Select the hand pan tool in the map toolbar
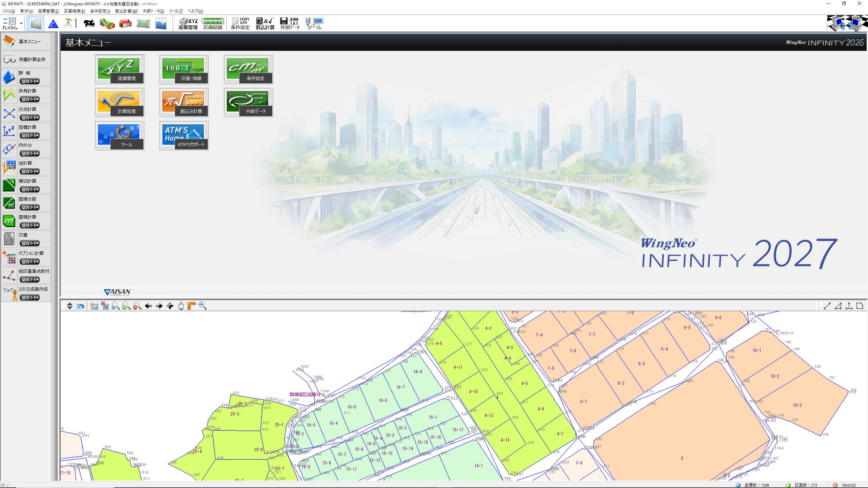The height and width of the screenshot is (488, 868). click(x=181, y=306)
